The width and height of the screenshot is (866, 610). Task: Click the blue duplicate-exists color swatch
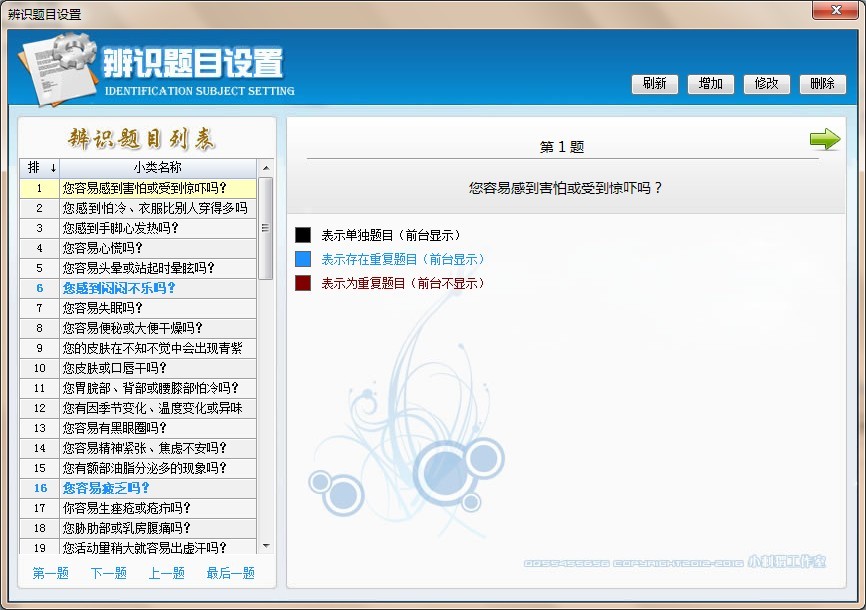click(x=303, y=260)
